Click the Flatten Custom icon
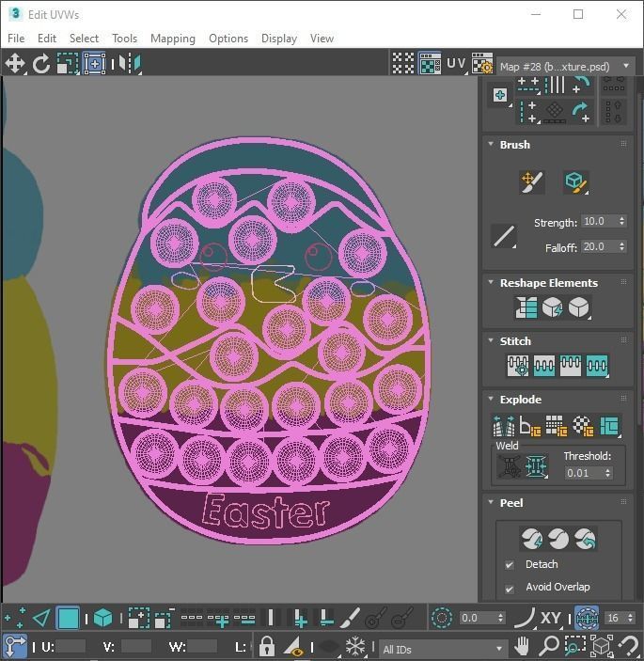The image size is (644, 661). [x=609, y=426]
